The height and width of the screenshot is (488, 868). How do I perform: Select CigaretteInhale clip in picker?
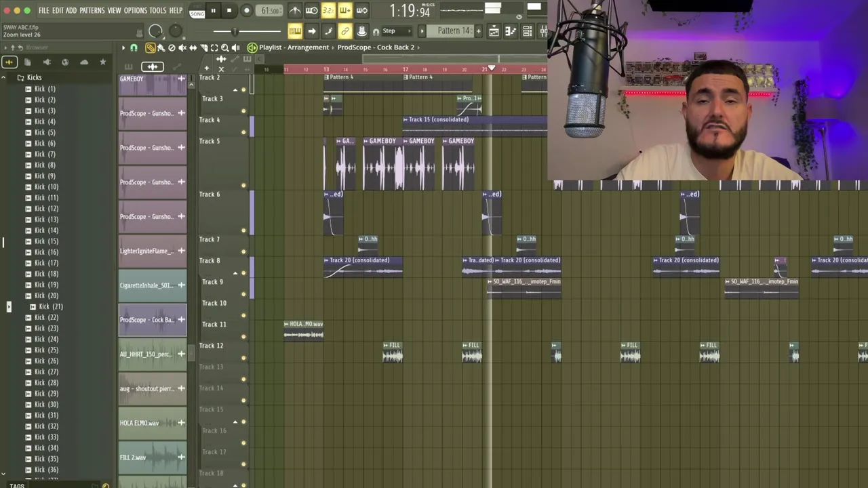click(153, 285)
